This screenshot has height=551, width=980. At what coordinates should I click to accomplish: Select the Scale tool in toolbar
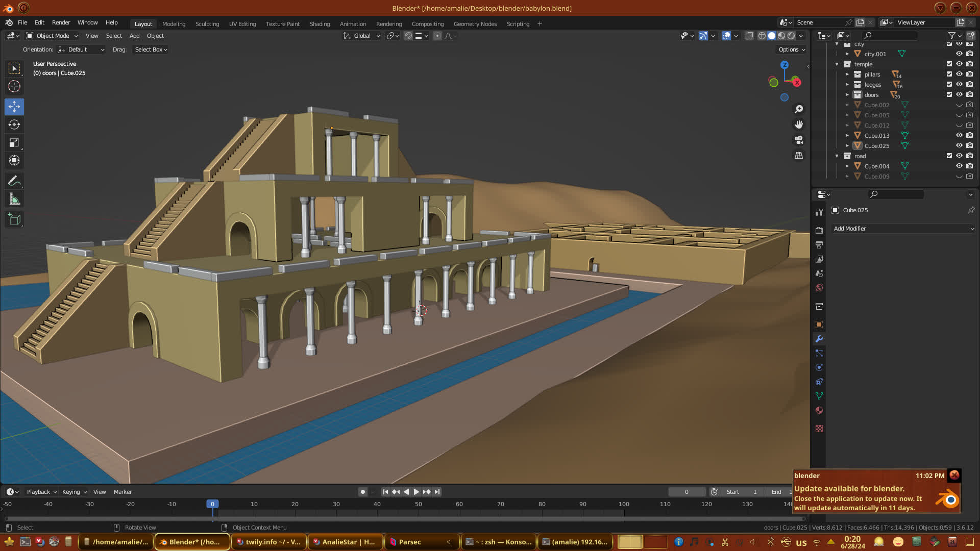14,143
